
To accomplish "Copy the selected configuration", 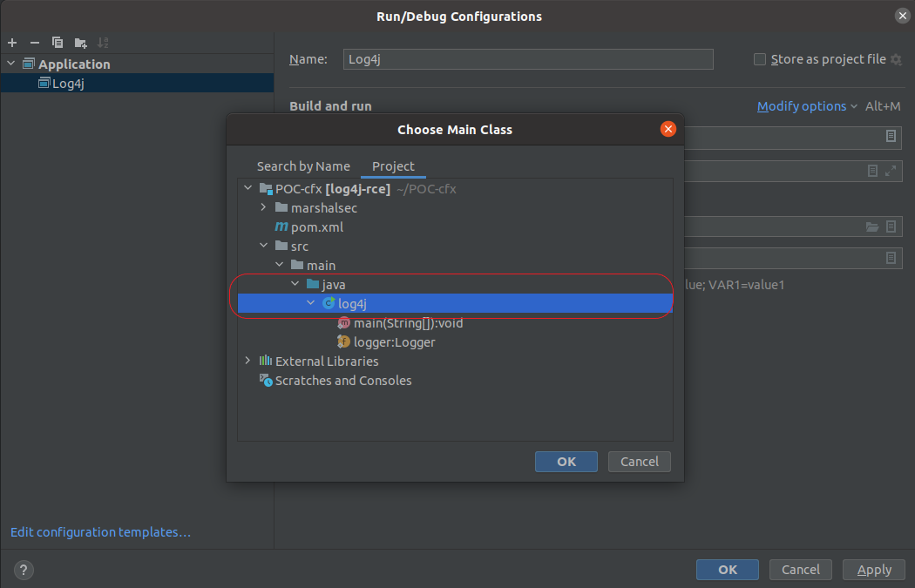I will (58, 43).
